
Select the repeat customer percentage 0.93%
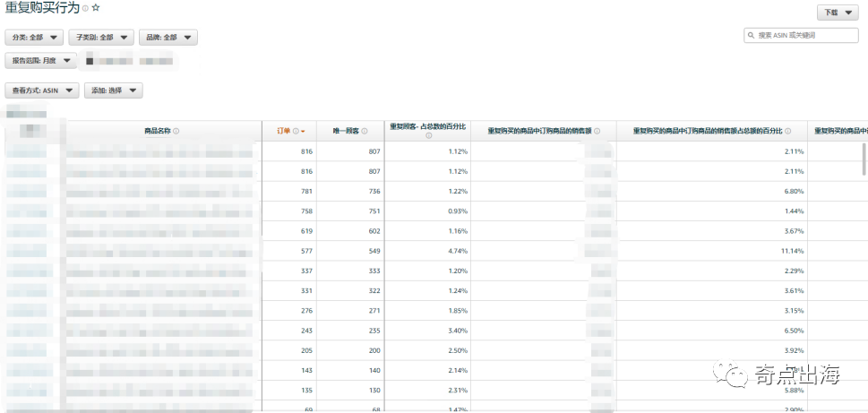458,211
